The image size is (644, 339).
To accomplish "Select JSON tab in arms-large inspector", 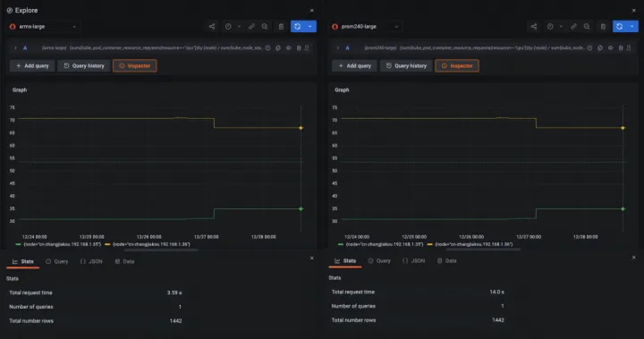I will pos(91,261).
